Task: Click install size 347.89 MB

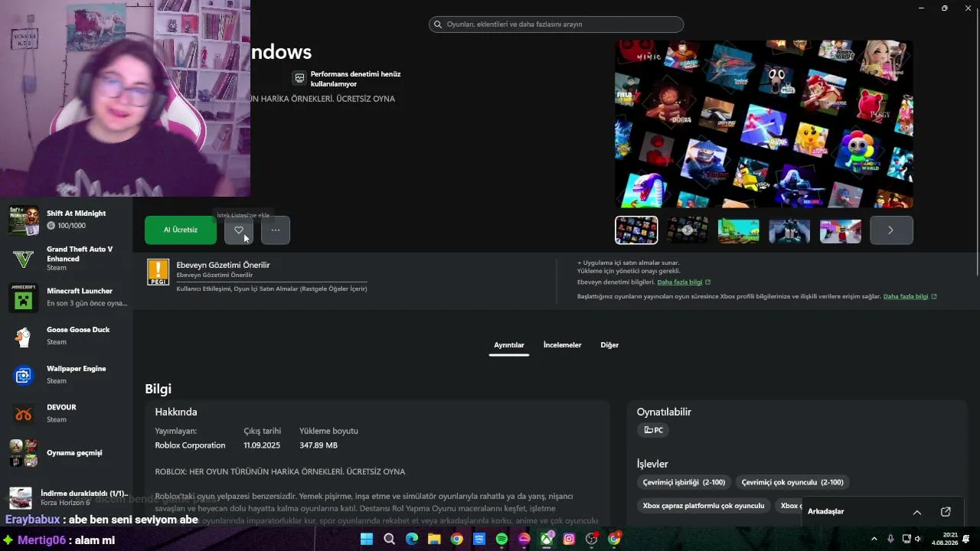Action: (318, 445)
